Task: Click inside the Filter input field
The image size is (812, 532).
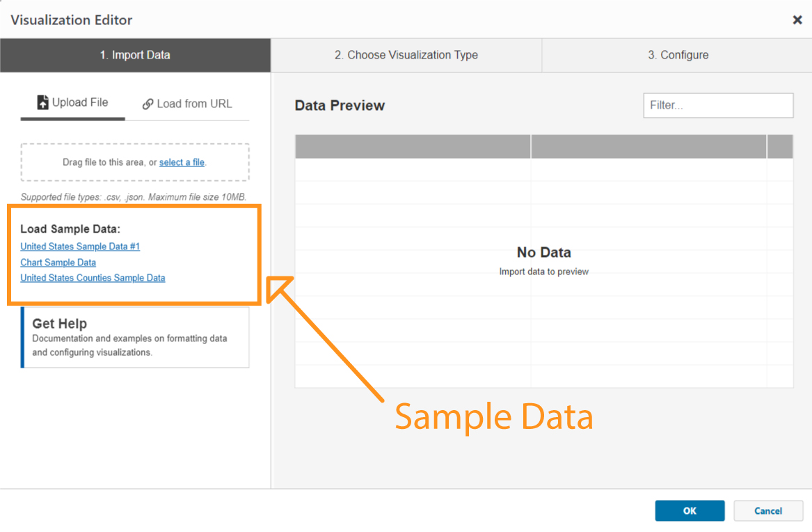Action: 717,105
